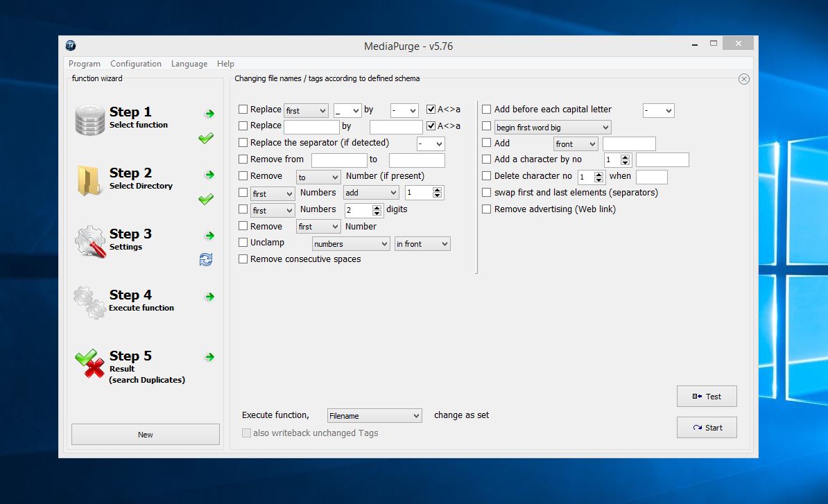Enable Remove advertising (Web link) checkbox
Image resolution: width=828 pixels, height=504 pixels.
pyautogui.click(x=486, y=209)
